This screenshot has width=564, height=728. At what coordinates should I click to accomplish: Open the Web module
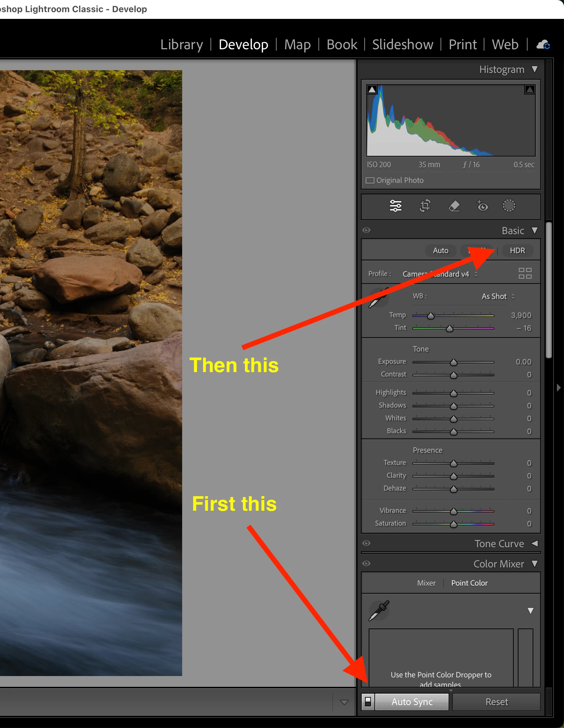[x=505, y=45]
